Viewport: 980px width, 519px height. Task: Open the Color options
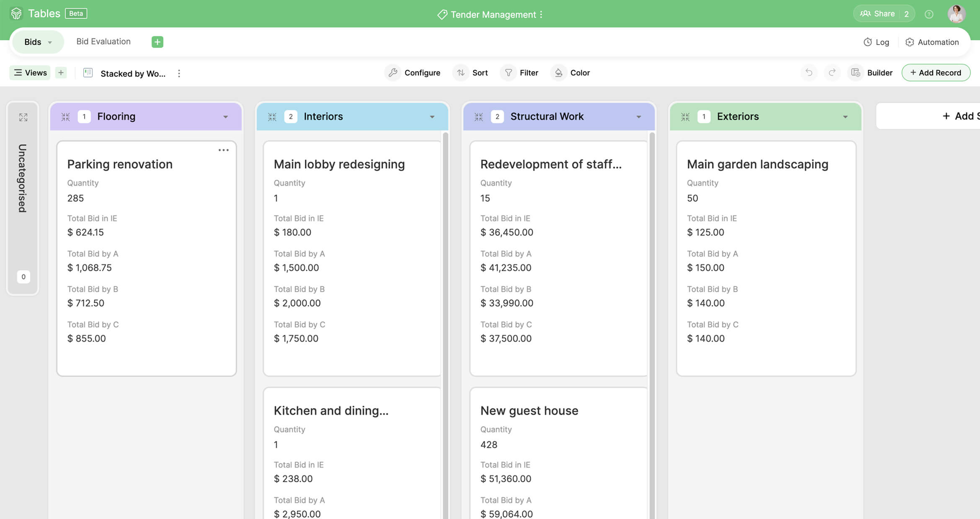click(570, 73)
